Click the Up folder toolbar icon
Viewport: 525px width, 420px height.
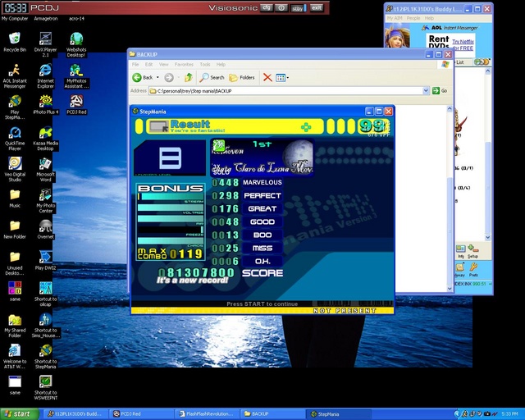coord(189,77)
